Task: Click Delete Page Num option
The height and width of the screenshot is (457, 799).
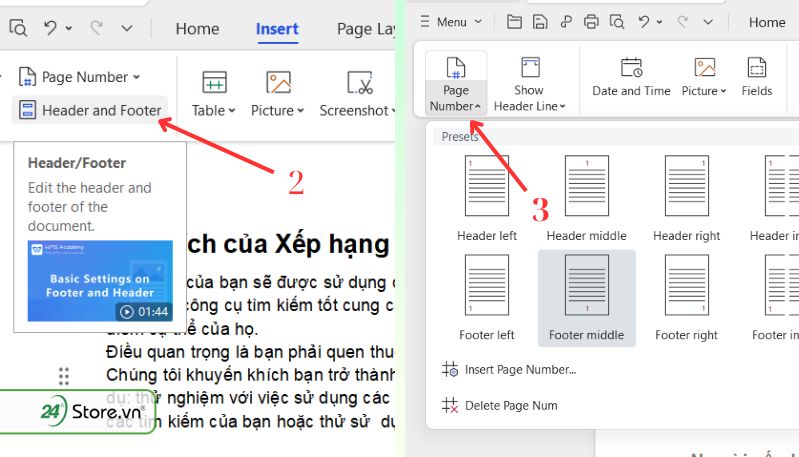Action: (500, 406)
